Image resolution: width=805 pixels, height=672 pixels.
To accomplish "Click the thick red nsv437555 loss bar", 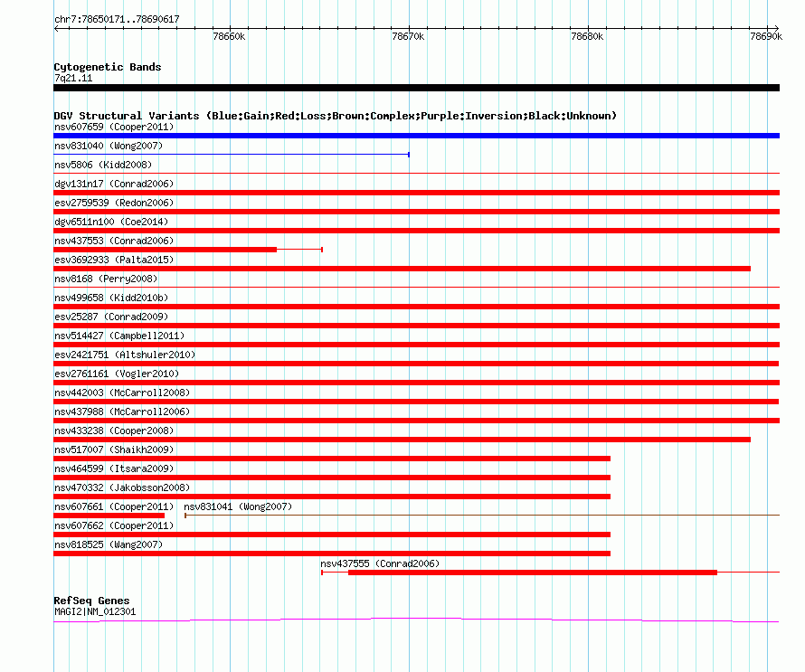I will [x=533, y=573].
